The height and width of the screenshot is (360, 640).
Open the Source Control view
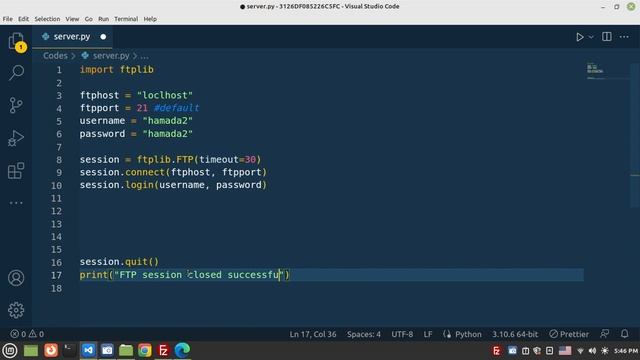(x=16, y=105)
